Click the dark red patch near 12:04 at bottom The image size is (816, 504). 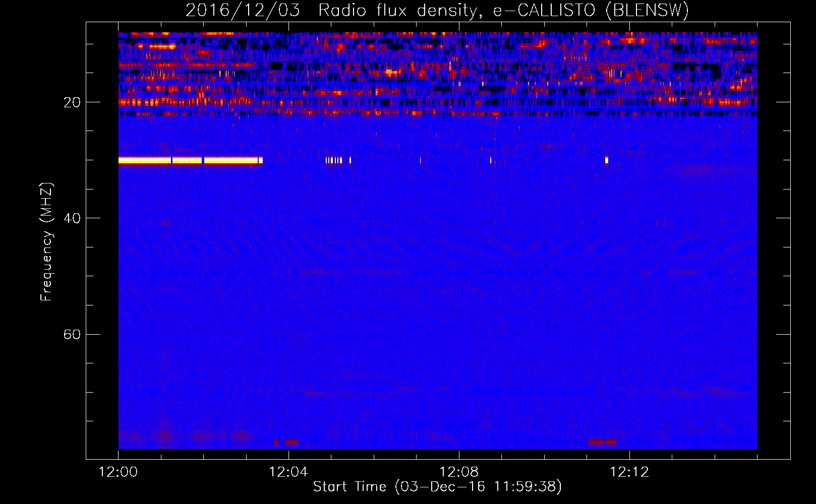[x=286, y=442]
